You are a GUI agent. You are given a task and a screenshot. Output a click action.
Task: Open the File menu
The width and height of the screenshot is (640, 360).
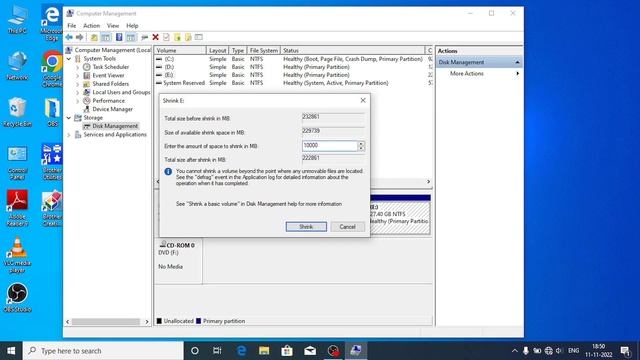(71, 26)
